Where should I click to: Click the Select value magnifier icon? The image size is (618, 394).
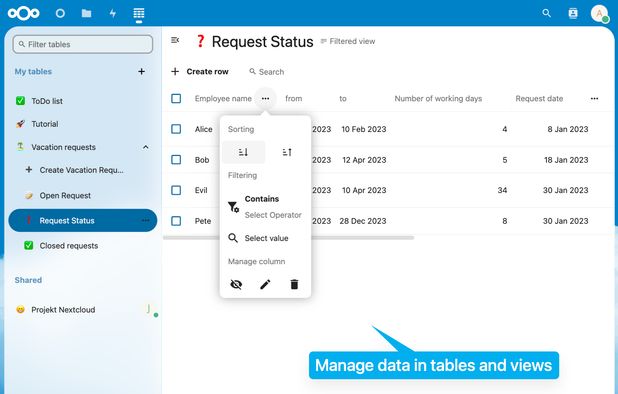click(233, 238)
